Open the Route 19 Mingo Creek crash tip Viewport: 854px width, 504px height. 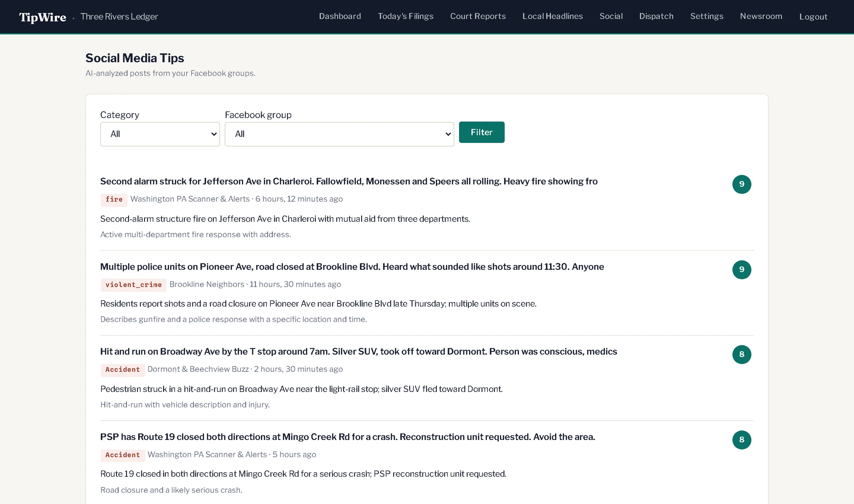coord(348,437)
